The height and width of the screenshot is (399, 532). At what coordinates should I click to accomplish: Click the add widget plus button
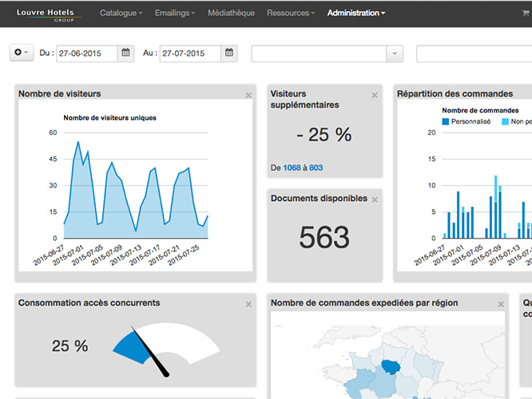[x=22, y=53]
